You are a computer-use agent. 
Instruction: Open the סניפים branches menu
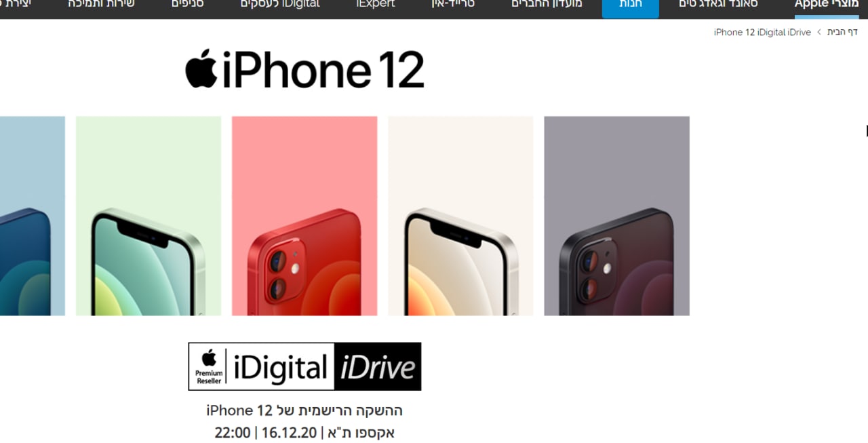[188, 4]
